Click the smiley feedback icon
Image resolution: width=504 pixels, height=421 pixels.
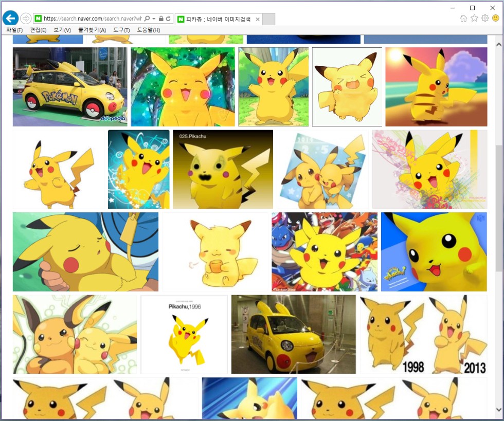click(x=496, y=19)
